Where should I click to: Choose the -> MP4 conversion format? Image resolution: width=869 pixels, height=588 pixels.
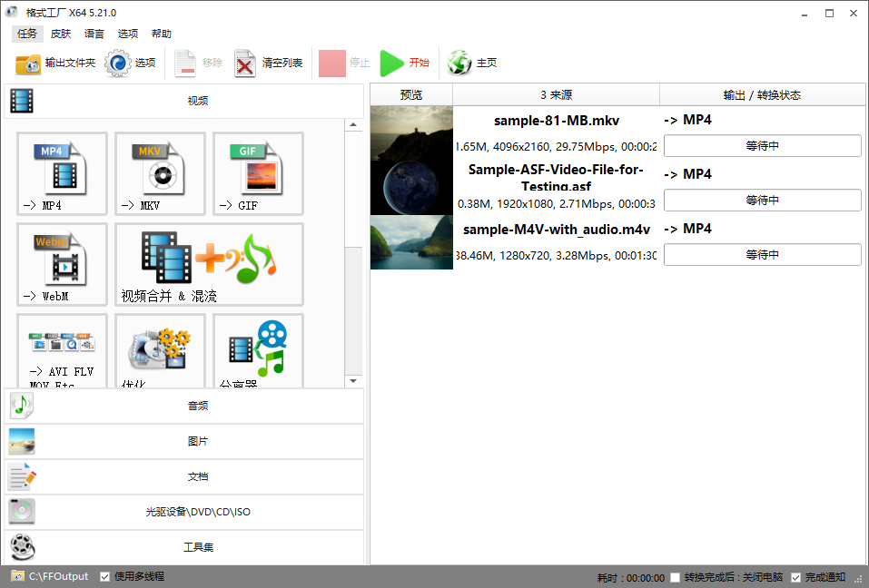[x=62, y=173]
